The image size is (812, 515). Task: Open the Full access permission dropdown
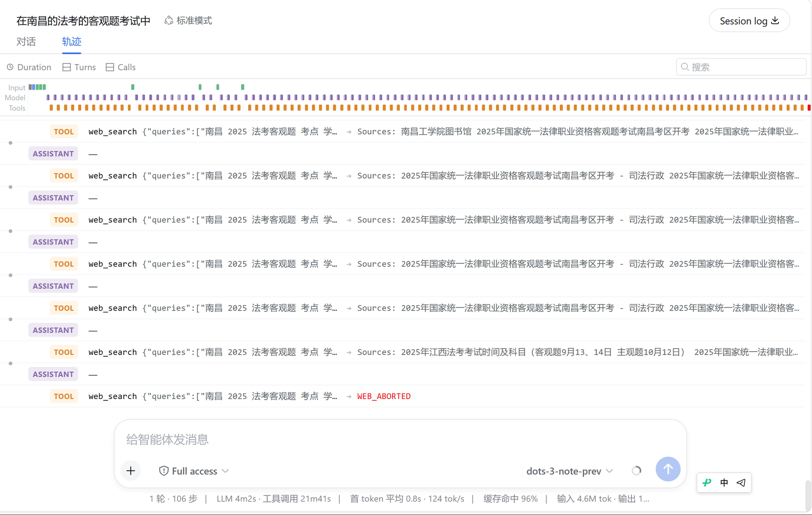coord(194,471)
